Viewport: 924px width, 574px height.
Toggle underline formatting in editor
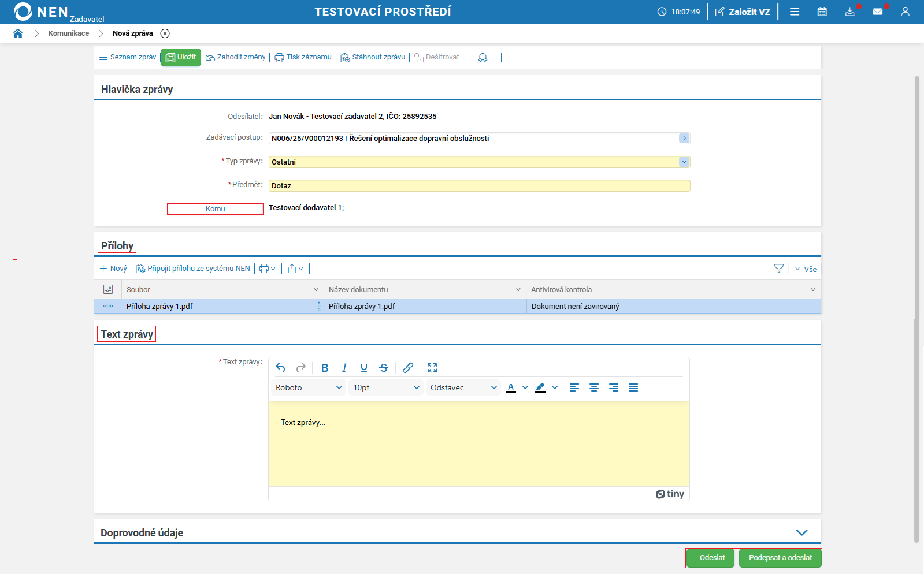(x=364, y=368)
